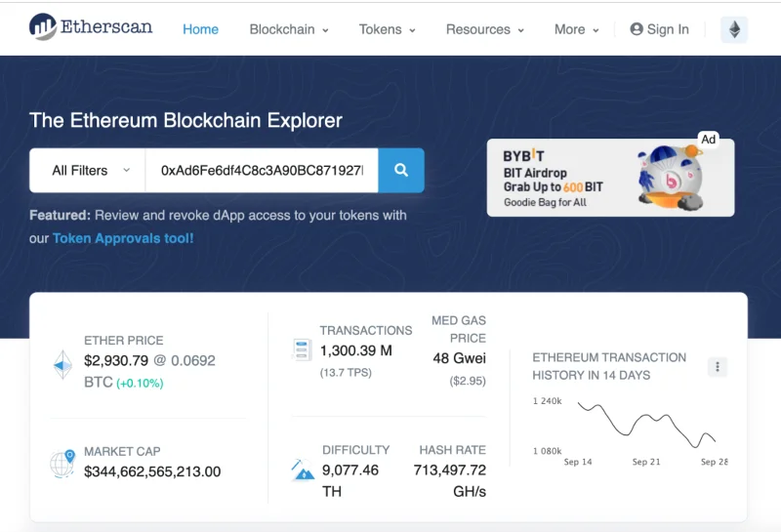Click the Ether price $2,930.79 value
The width and height of the screenshot is (781, 532).
[x=116, y=360]
